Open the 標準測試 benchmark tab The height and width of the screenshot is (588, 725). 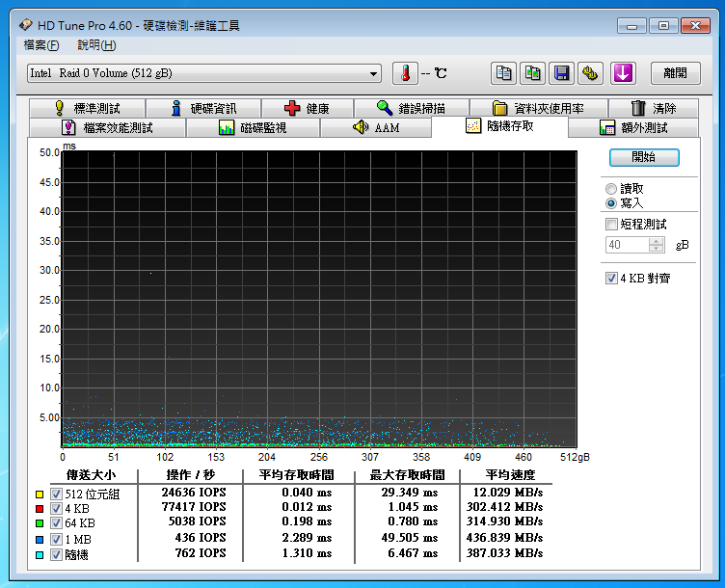coord(87,108)
